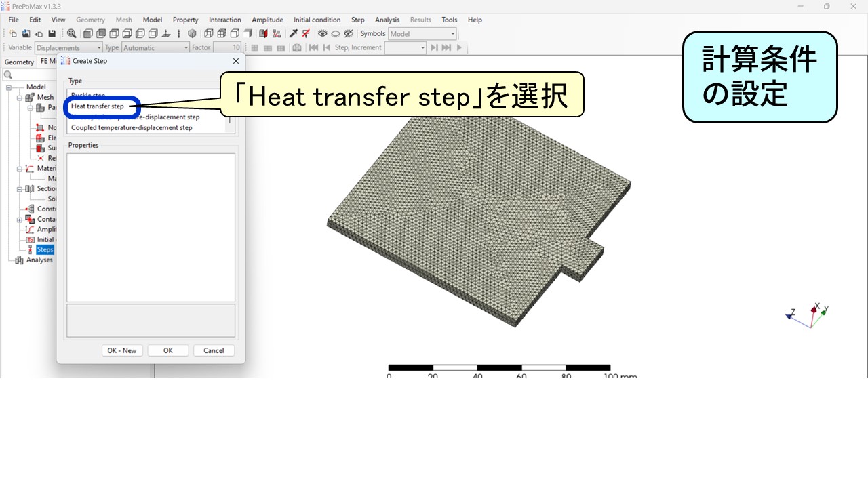Viewport: 868px width, 488px height.
Task: Click the first increment playback icon
Action: point(313,47)
